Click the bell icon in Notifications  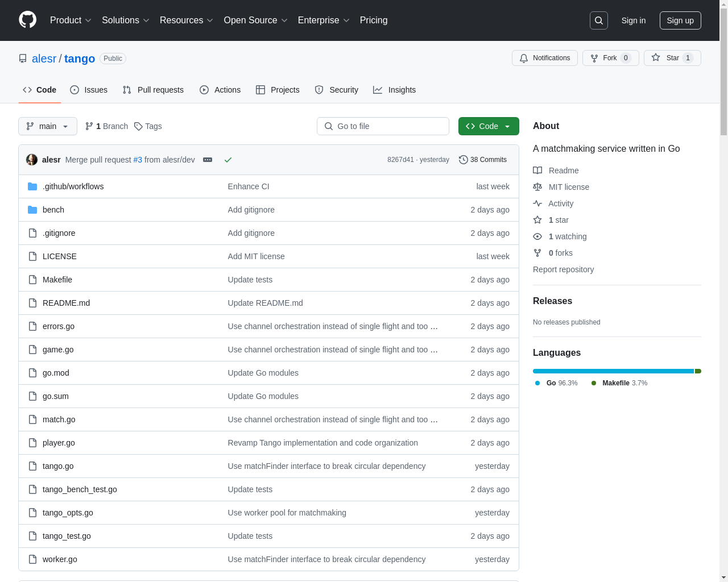(524, 58)
